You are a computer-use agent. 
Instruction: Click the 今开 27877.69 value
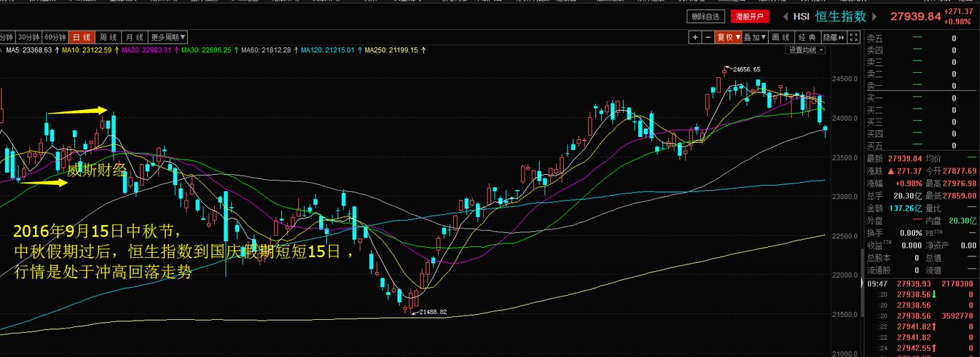961,171
